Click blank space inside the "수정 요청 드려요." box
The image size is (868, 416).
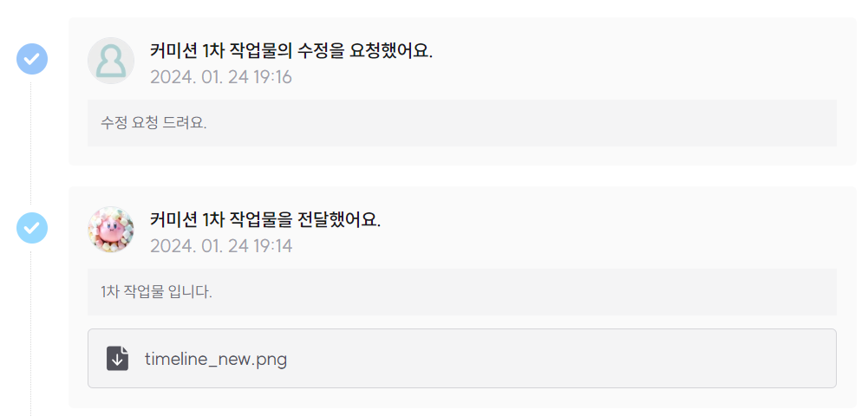pyautogui.click(x=520, y=123)
